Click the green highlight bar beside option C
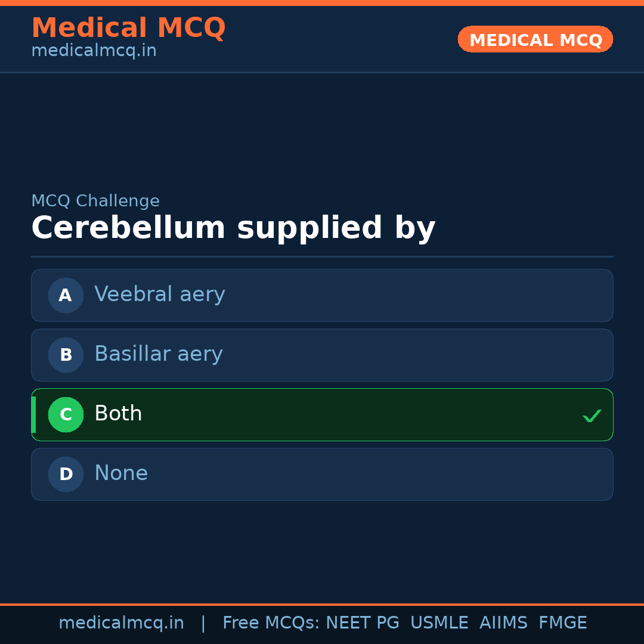The image size is (644, 644). 33,414
